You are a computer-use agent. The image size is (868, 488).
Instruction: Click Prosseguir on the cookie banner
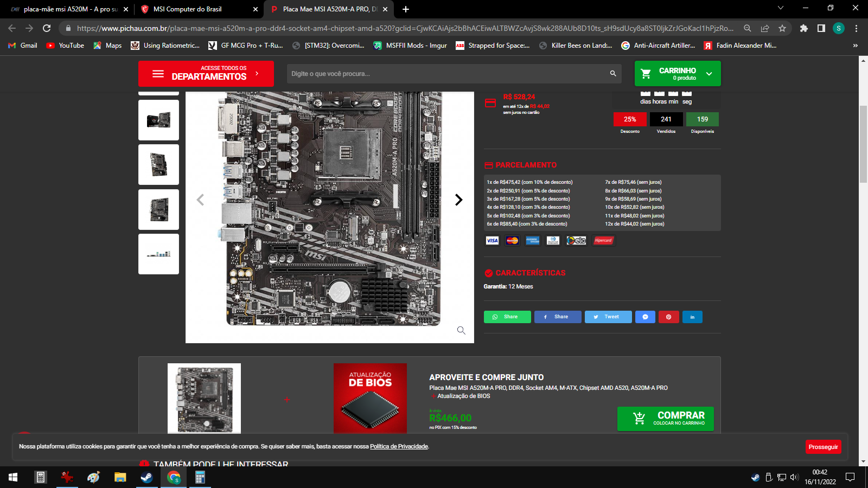(823, 447)
